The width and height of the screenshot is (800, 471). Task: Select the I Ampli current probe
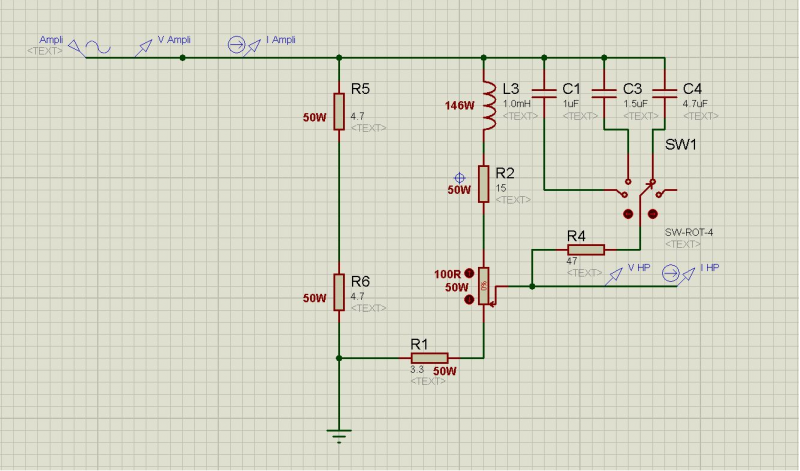[237, 44]
